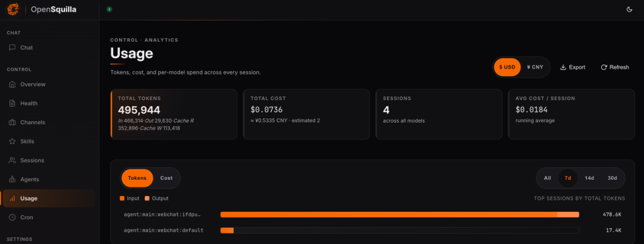Switch currency to ¥ CNY
644x244 pixels.
pyautogui.click(x=535, y=67)
